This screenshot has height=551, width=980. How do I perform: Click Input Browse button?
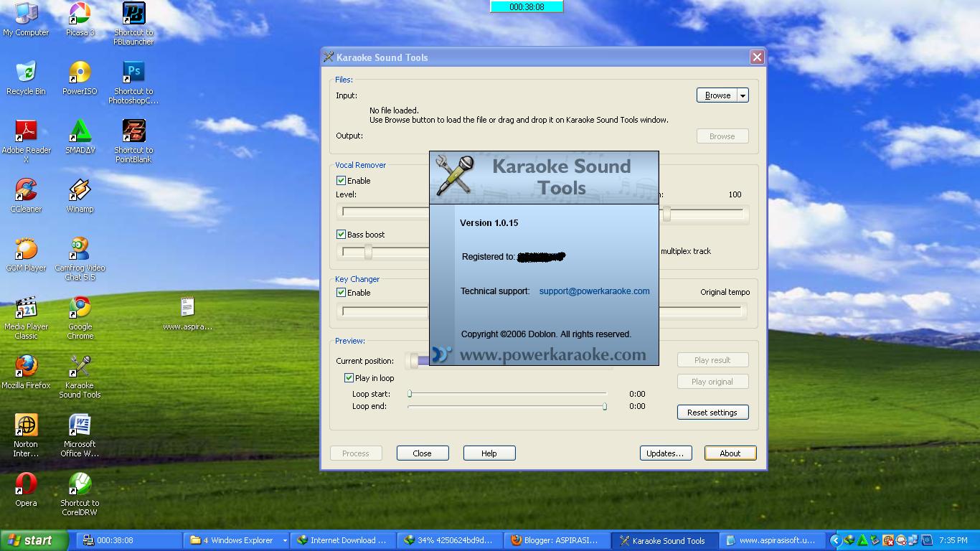pos(717,95)
